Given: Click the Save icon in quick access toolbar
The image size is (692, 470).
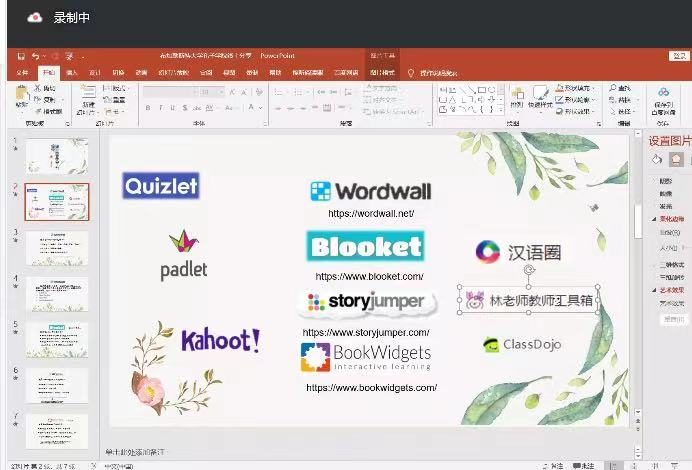Looking at the screenshot, I should [x=21, y=56].
